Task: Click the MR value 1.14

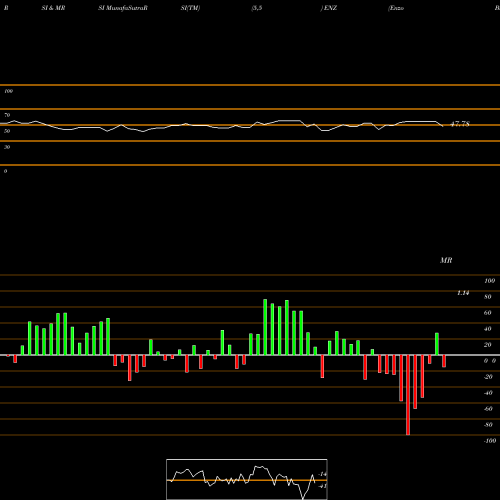Action: 463,293
